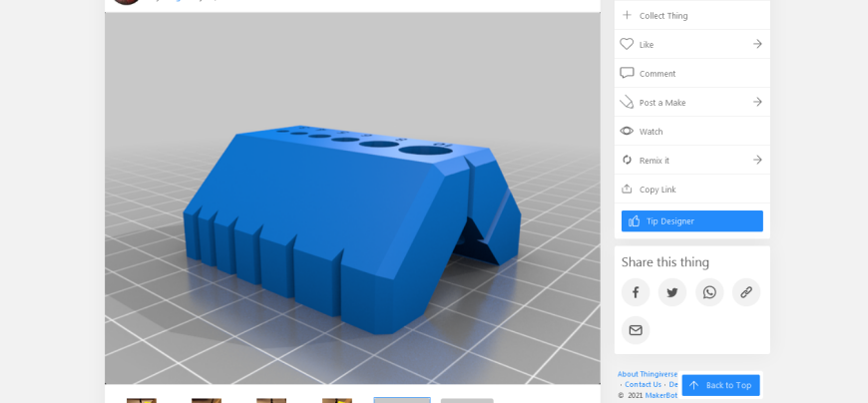This screenshot has width=868, height=403.
Task: Click the Post a Make icon
Action: click(627, 102)
